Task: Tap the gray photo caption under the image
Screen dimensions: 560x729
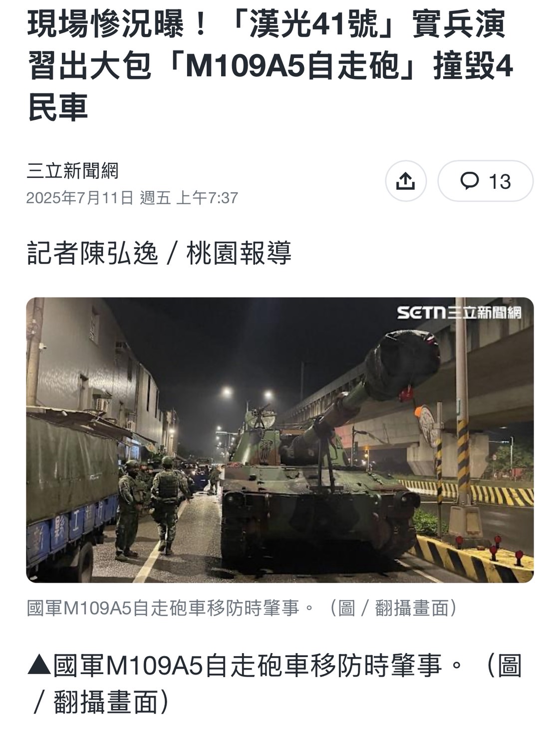Action: click(242, 608)
